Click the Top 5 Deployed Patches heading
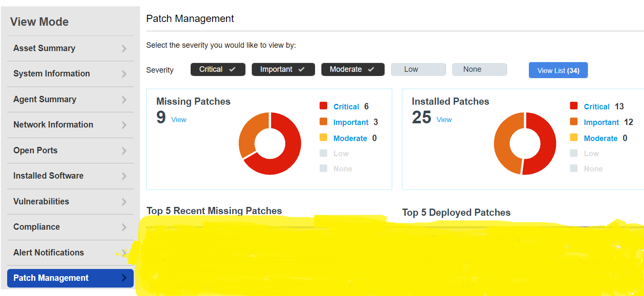 point(456,213)
